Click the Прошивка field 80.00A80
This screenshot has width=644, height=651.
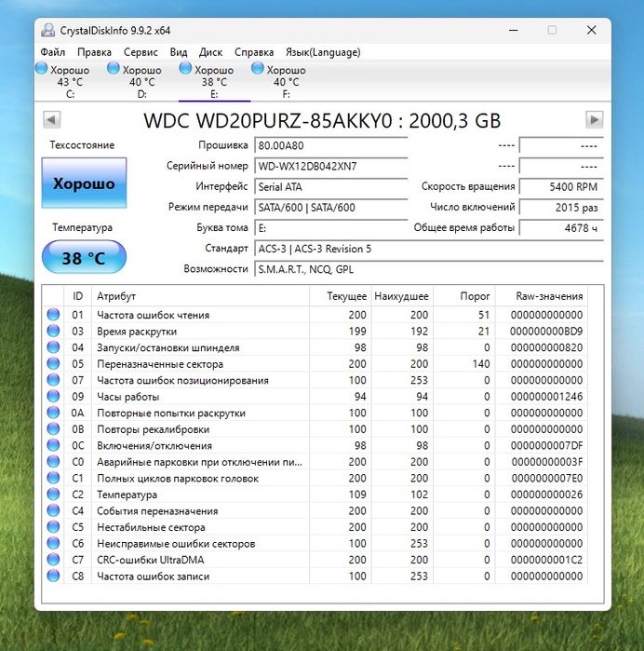[x=330, y=145]
